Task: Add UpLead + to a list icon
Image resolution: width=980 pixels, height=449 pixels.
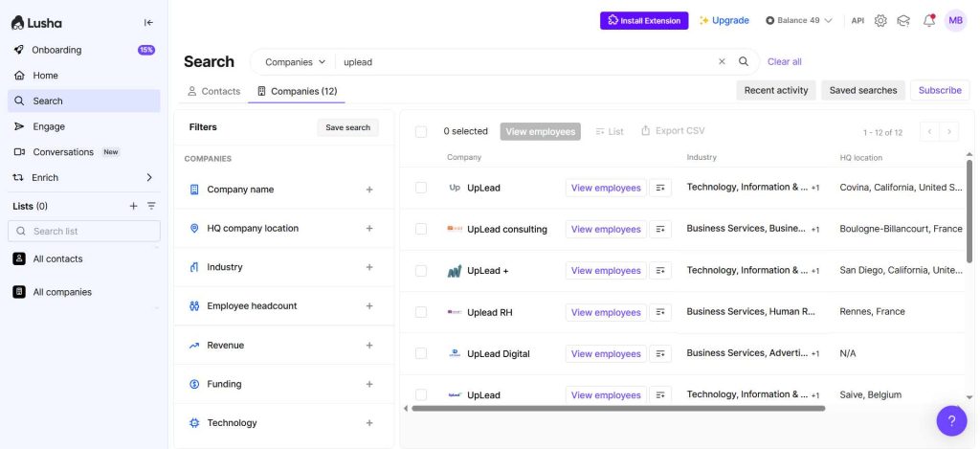Action: [x=660, y=271]
